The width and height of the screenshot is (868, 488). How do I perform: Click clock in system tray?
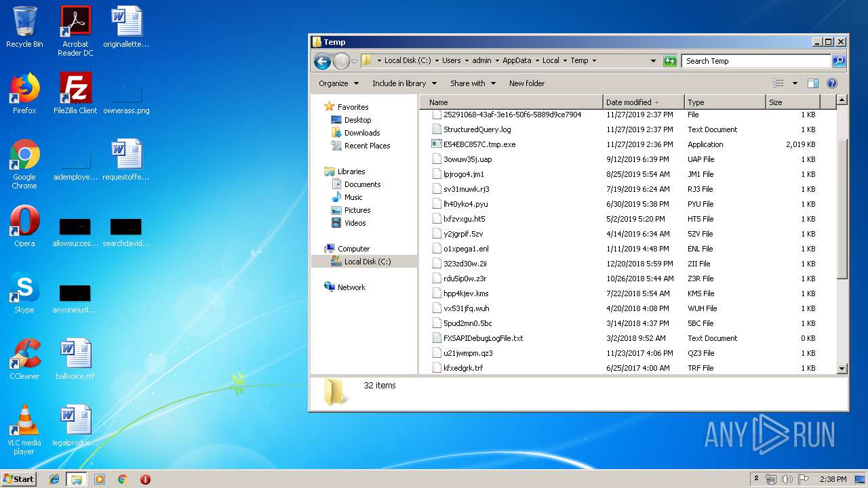[x=833, y=479]
